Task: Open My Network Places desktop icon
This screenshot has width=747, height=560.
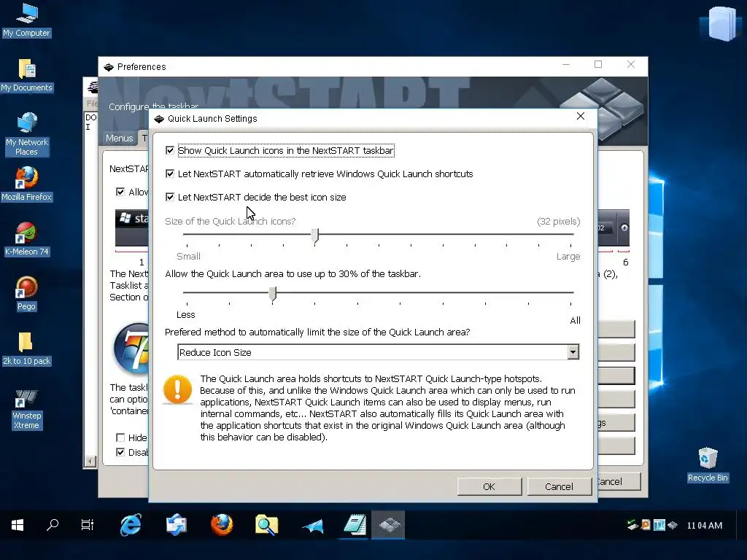Action: point(26,134)
